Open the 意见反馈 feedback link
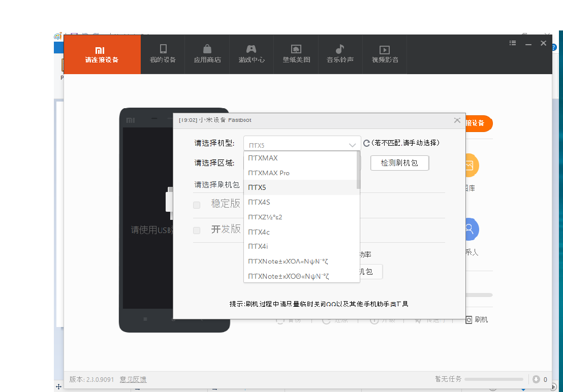563x392 pixels. click(x=133, y=379)
